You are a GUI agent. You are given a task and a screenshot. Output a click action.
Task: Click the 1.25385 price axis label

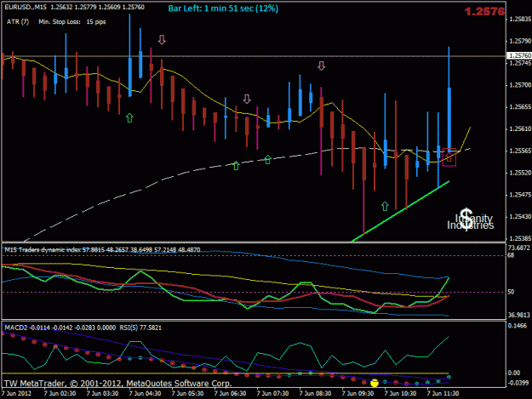520,238
